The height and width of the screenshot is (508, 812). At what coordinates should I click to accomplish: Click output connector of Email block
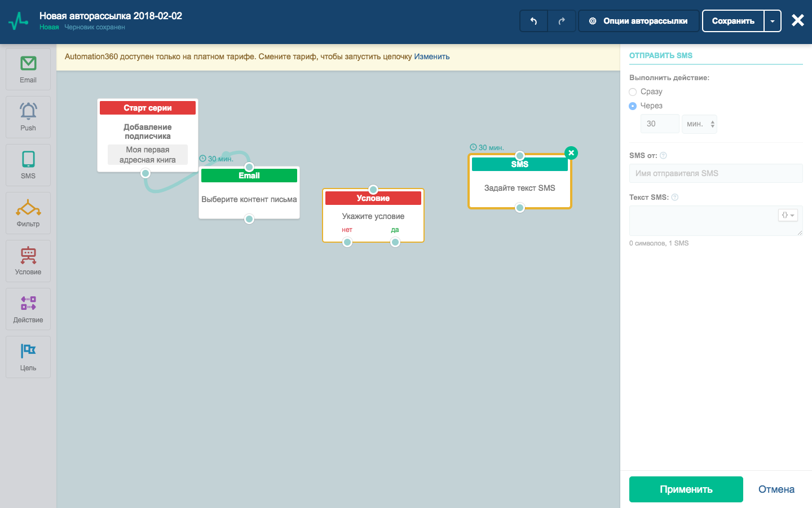point(249,219)
